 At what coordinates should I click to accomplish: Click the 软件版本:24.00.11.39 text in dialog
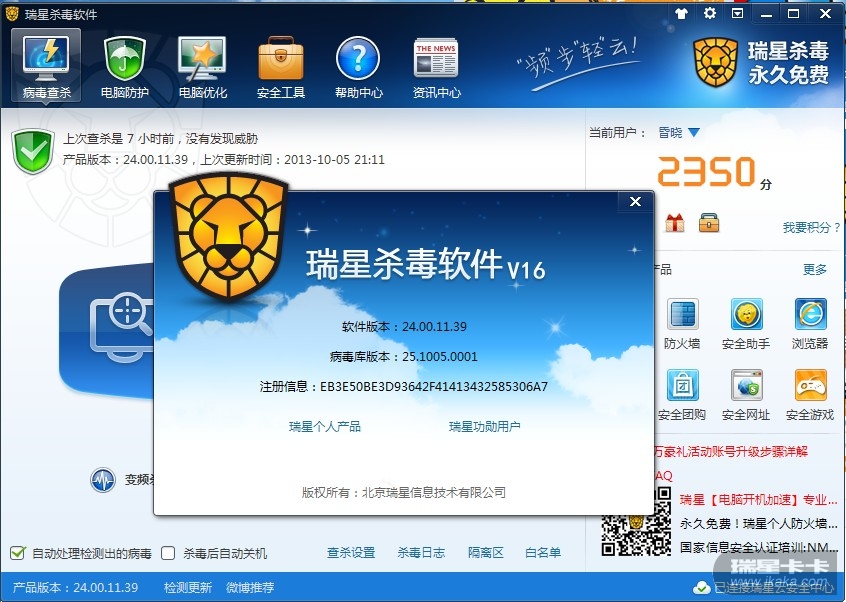click(404, 326)
